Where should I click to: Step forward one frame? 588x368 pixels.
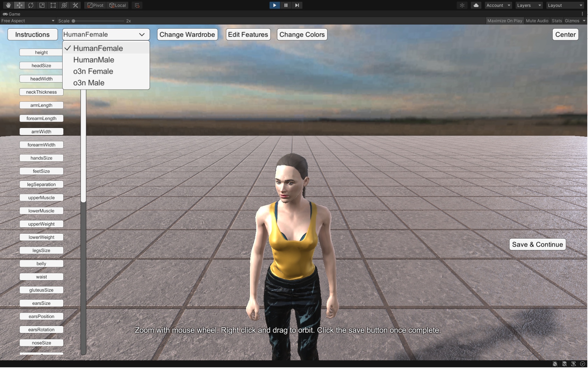(x=297, y=5)
